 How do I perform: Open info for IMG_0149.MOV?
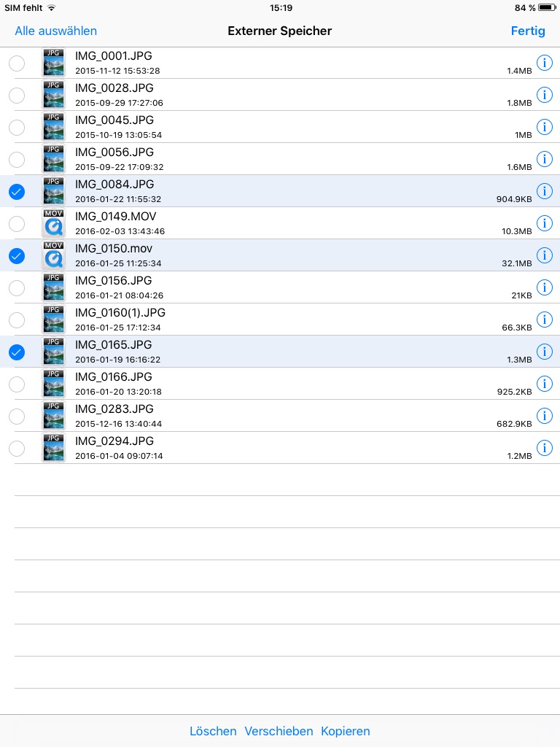point(544,223)
